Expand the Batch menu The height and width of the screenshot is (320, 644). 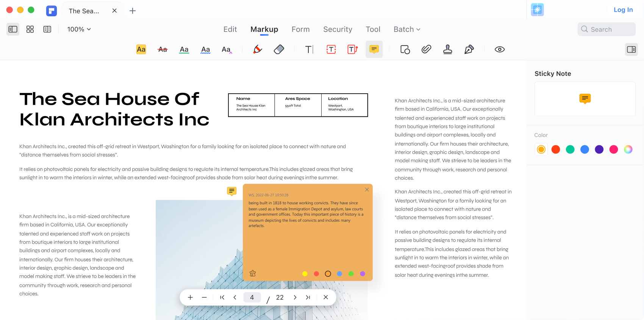[407, 29]
